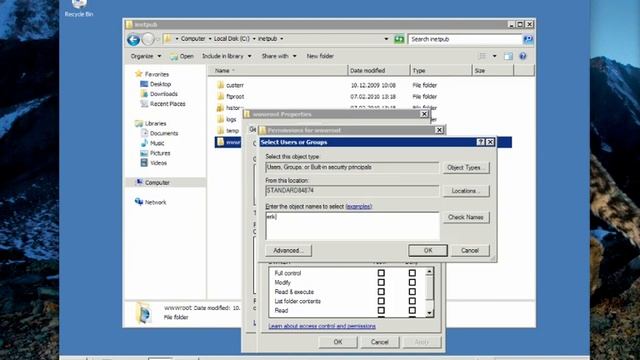Click help question mark in Select Users dialog
The height and width of the screenshot is (360, 640).
[x=481, y=142]
